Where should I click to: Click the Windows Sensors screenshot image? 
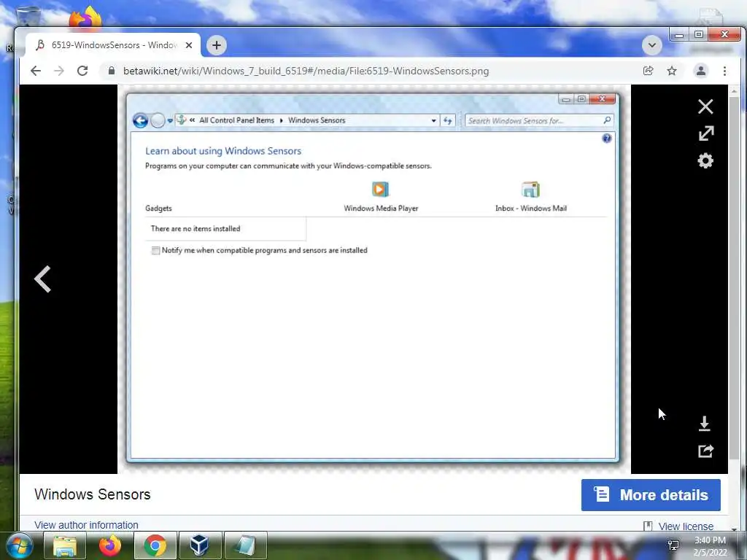click(373, 278)
